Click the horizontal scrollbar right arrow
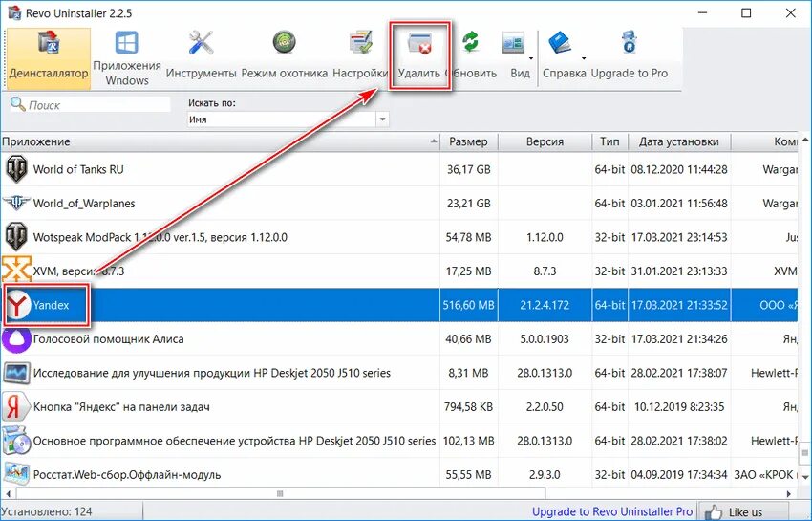Viewport: 812px width, 521px height. click(x=789, y=493)
